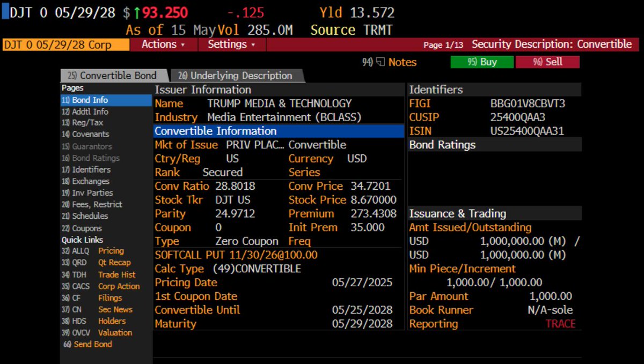Click the Convertible Until date 05/25/2028
Image resolution: width=644 pixels, height=364 pixels.
pyautogui.click(x=362, y=310)
